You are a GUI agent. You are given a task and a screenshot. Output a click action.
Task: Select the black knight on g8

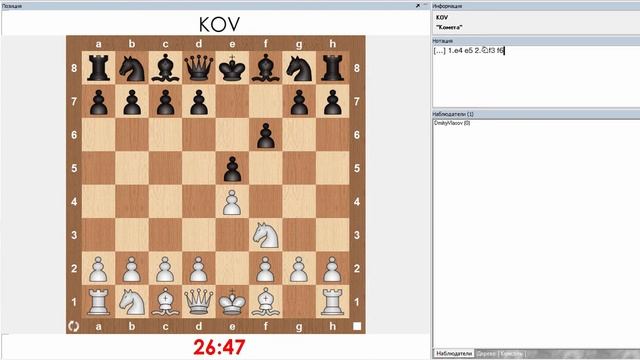pos(299,68)
